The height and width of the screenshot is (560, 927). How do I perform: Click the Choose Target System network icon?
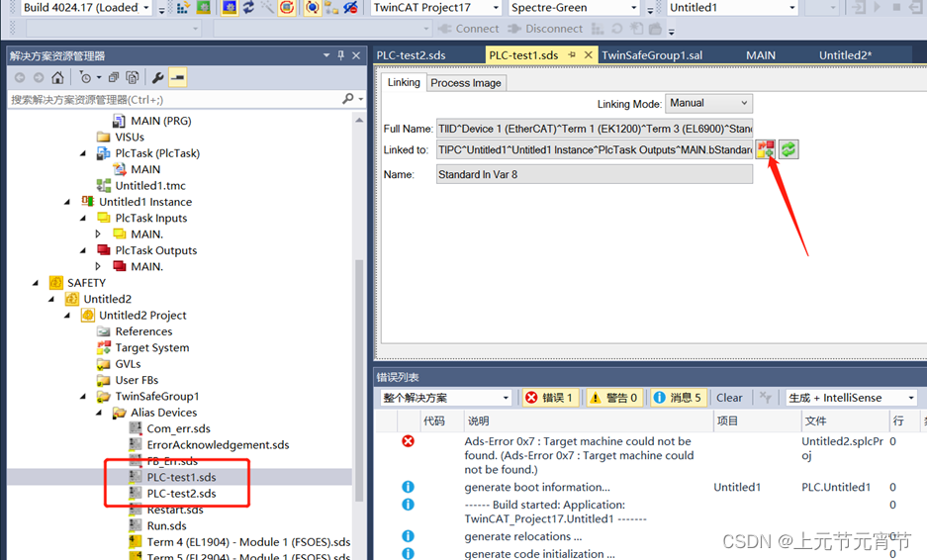(x=331, y=8)
